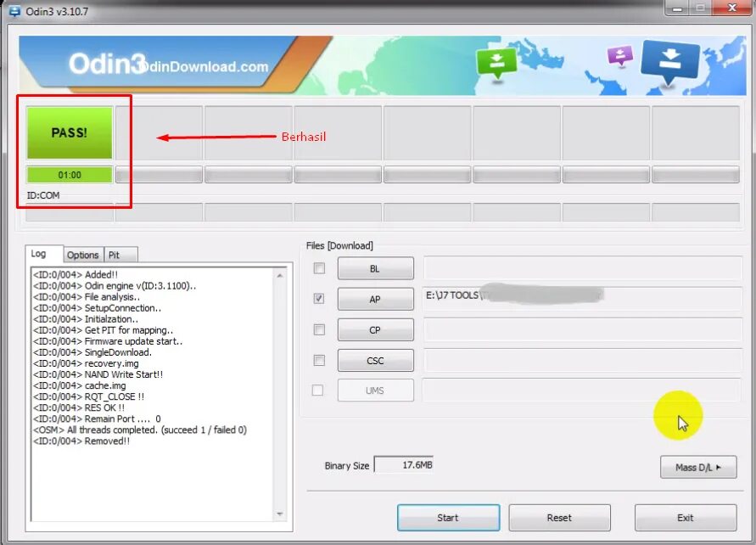Tick the BL file checkbox
Screen dimensions: 756x545
click(319, 268)
